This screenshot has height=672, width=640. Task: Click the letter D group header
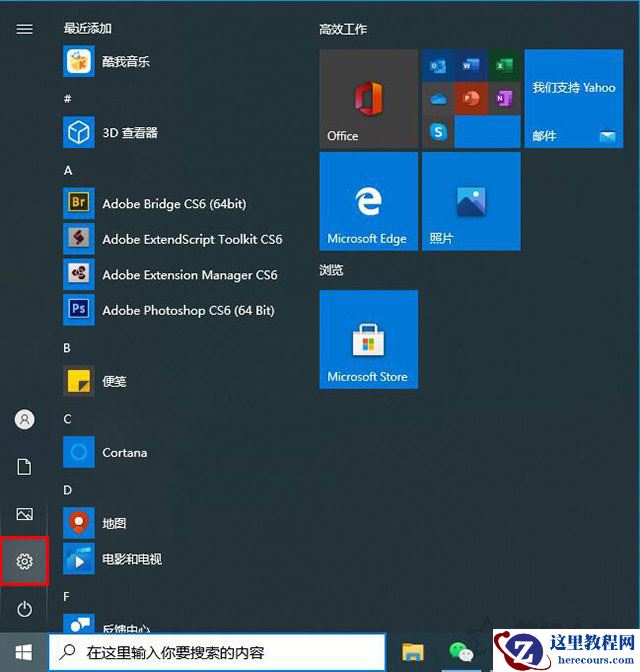(x=67, y=490)
